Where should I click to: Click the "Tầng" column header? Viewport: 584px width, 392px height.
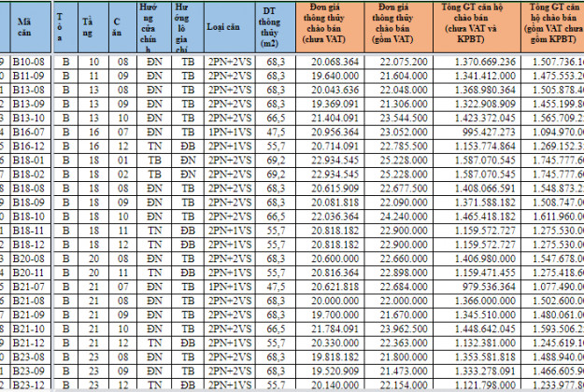[x=93, y=27]
